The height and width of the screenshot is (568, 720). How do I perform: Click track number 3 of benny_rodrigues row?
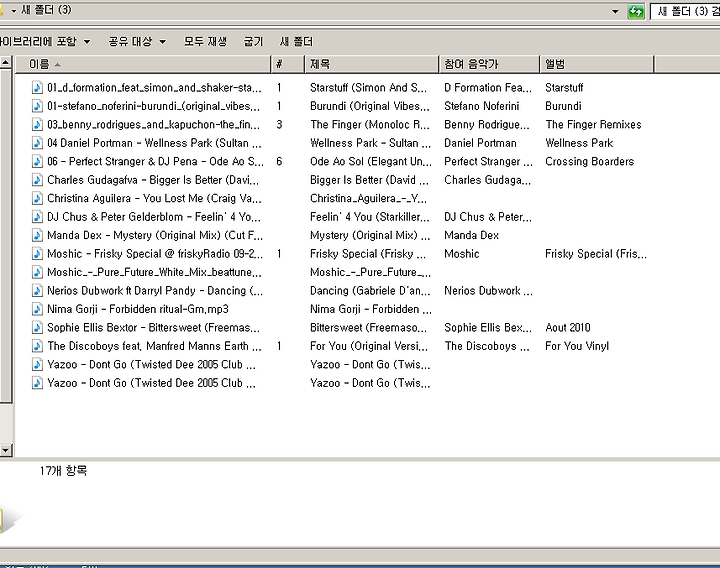coord(279,124)
